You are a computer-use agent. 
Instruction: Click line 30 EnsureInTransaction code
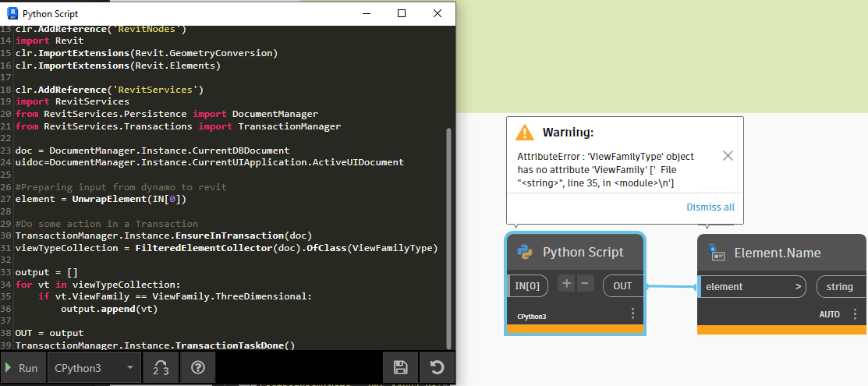pyautogui.click(x=164, y=236)
